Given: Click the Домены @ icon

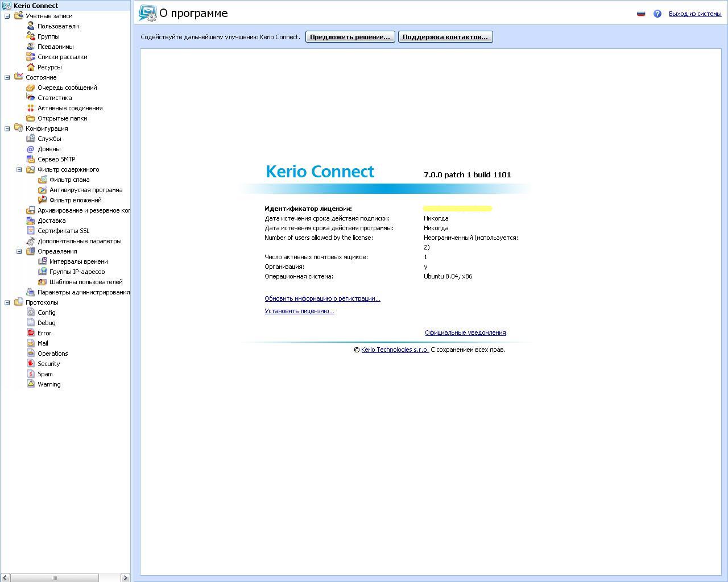Looking at the screenshot, I should [31, 149].
